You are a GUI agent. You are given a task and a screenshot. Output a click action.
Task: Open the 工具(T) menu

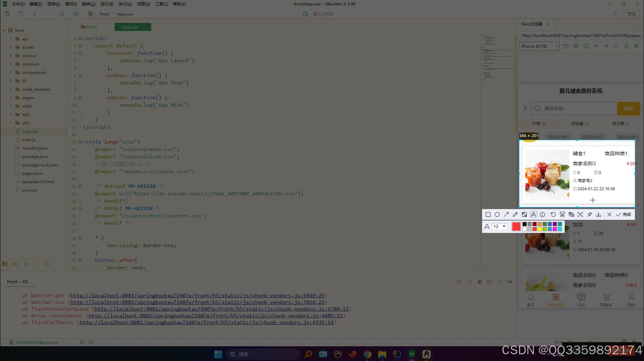pyautogui.click(x=161, y=4)
